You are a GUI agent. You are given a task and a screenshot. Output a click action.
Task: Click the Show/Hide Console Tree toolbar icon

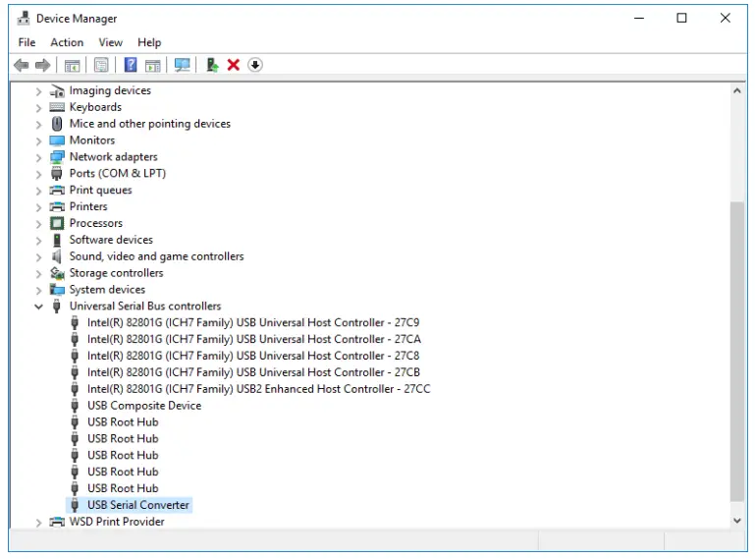(73, 65)
